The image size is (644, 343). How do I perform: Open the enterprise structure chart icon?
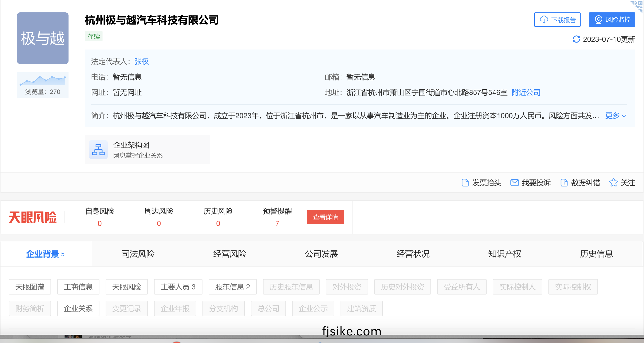(98, 150)
